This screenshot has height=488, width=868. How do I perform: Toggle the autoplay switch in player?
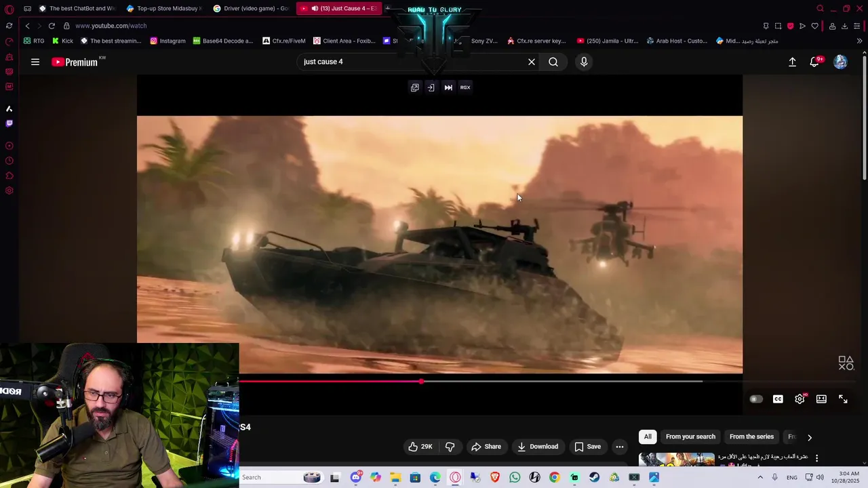click(x=756, y=399)
